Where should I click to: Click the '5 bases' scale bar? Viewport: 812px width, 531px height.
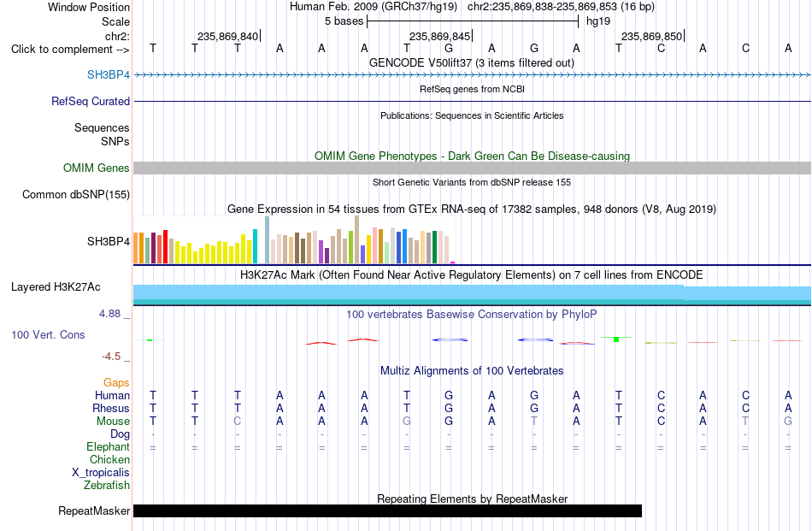[473, 21]
